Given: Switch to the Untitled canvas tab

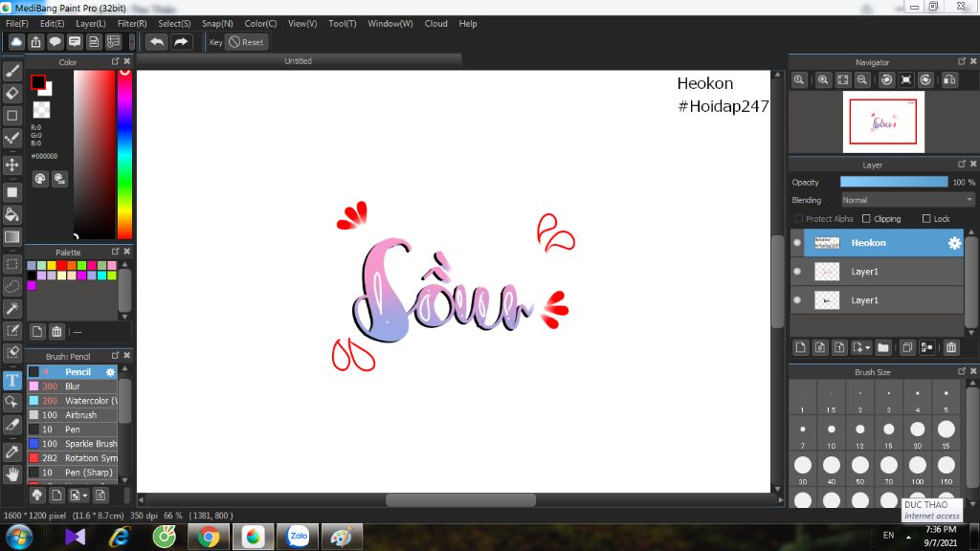Looking at the screenshot, I should pos(299,60).
